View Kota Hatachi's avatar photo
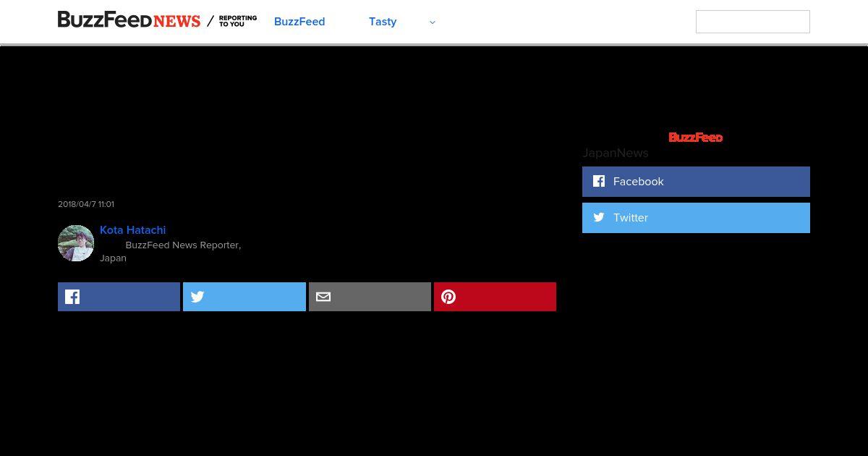Image resolution: width=868 pixels, height=456 pixels. coord(76,243)
